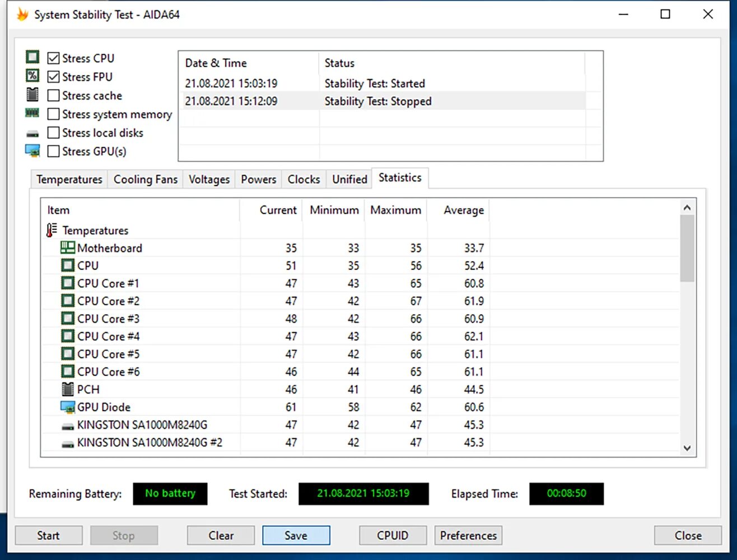Viewport: 737px width, 560px height.
Task: Click the PCH average value 44.5
Action: pos(474,389)
